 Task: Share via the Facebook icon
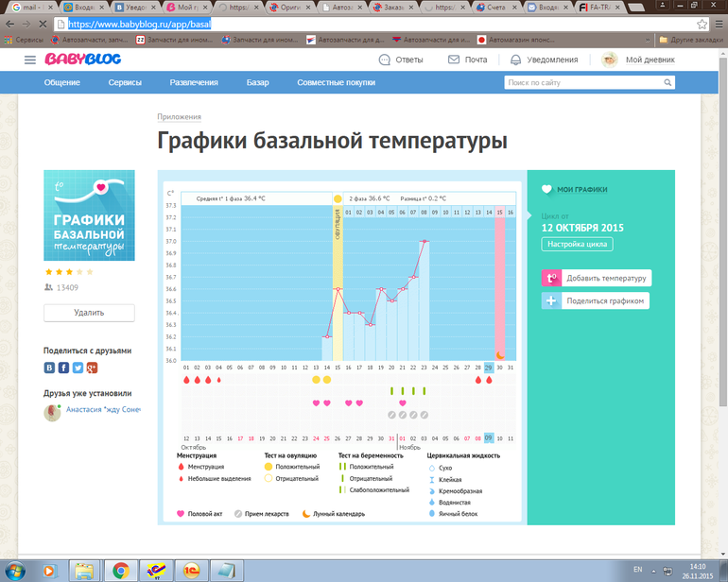[63, 368]
